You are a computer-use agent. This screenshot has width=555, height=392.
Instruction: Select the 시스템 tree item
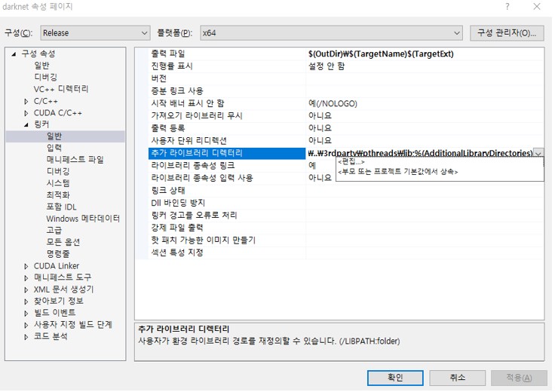coord(58,183)
